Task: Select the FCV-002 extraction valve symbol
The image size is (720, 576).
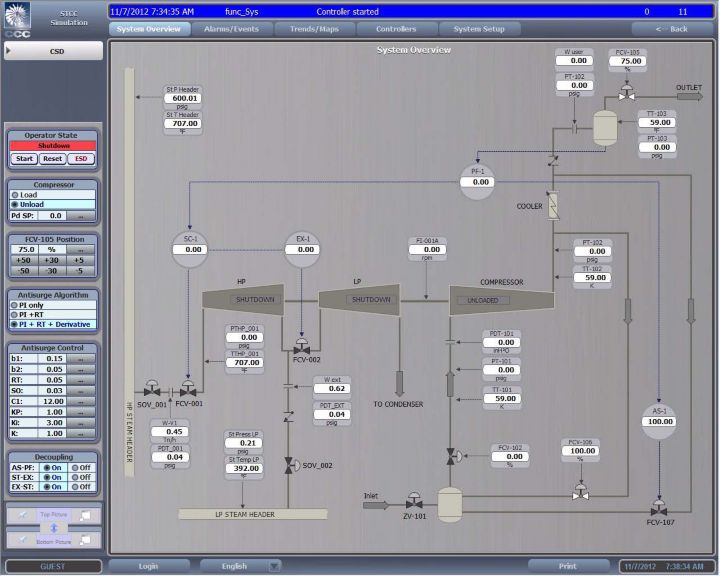Action: coord(301,346)
